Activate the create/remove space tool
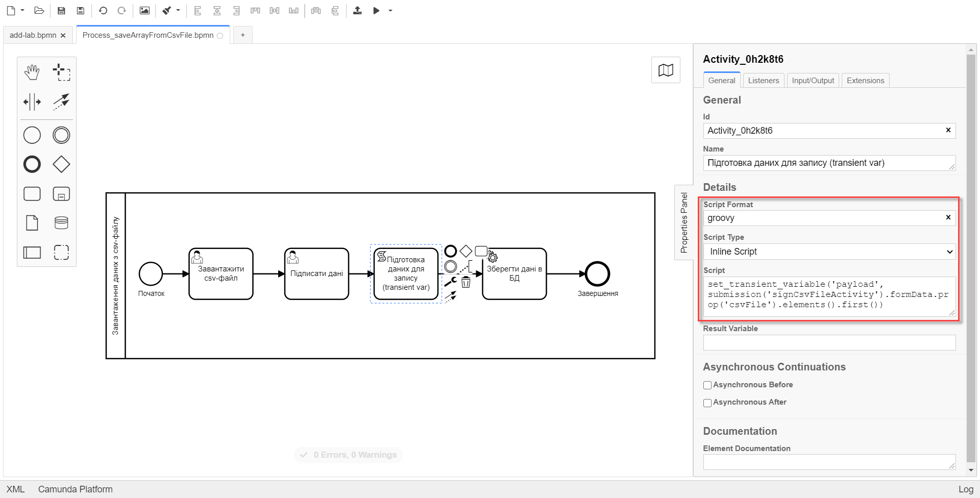Screen dimensions: 980x498 (32, 102)
